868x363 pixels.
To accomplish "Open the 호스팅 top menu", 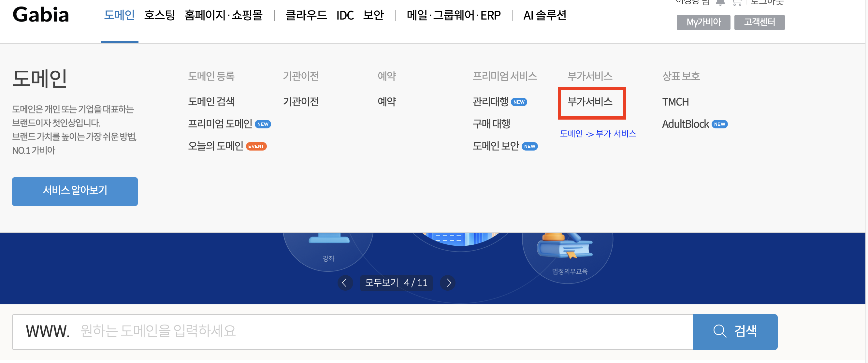I will 159,15.
